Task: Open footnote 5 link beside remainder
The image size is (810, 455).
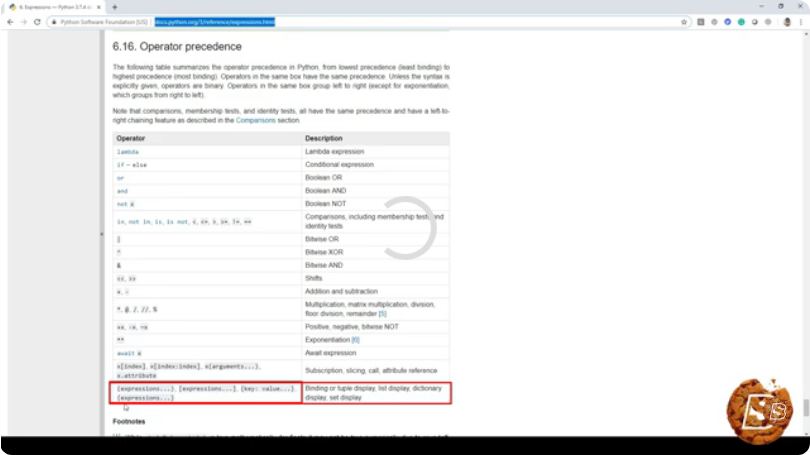Action: coord(382,314)
